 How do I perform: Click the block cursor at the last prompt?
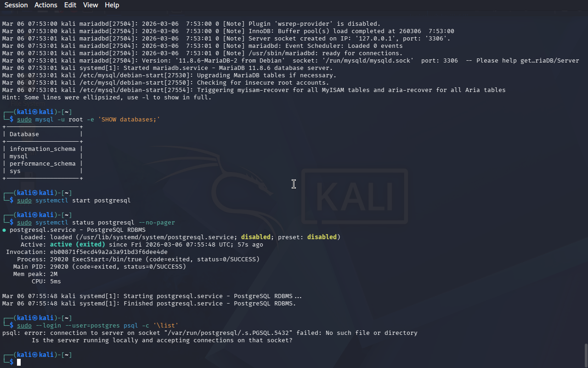tap(19, 362)
